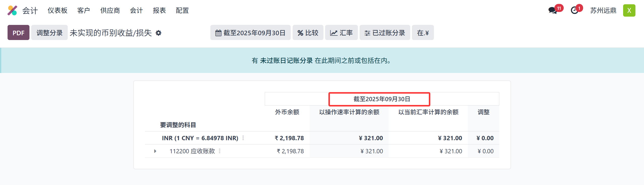Click the kebab menu beside INR row
The width and height of the screenshot is (644, 185).
pos(243,138)
